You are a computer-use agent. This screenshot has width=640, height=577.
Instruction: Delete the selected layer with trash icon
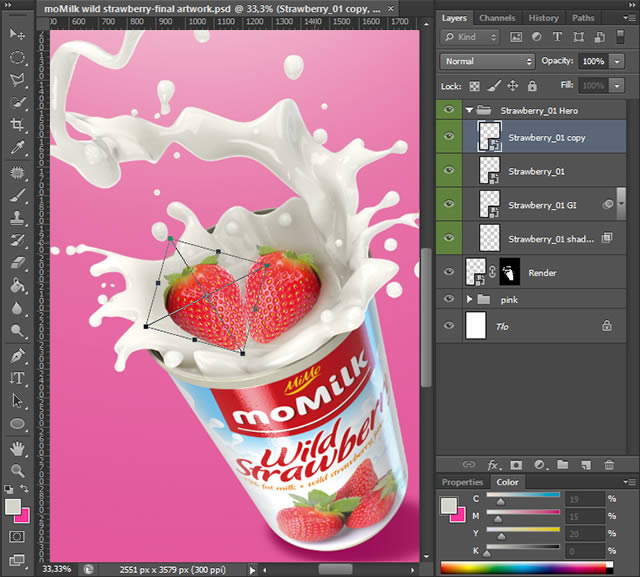(x=609, y=464)
